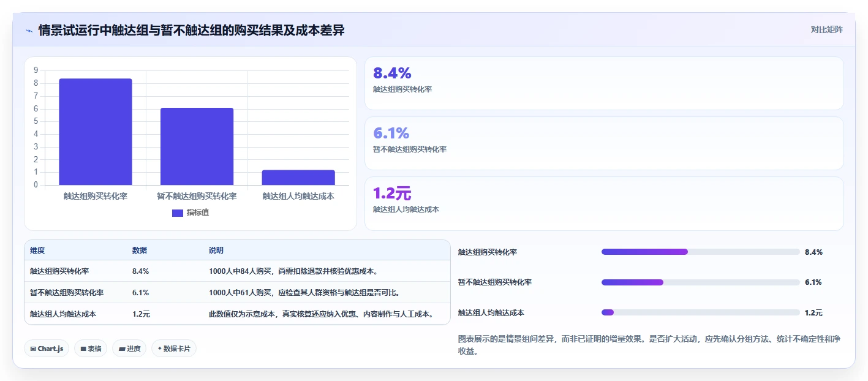Click the panel title 情景试运行中触达组与暂不触达组
The image size is (868, 381).
(x=191, y=30)
